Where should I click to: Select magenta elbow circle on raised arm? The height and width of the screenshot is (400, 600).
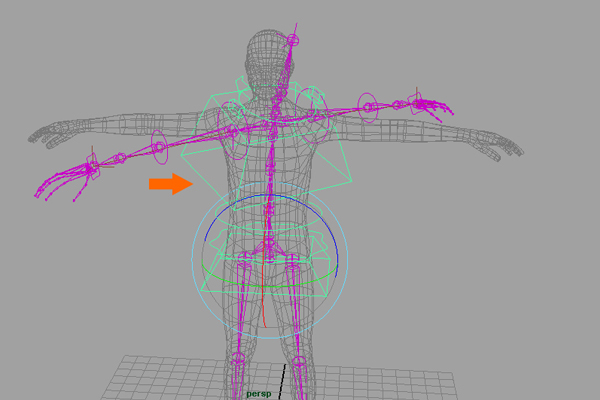point(367,108)
